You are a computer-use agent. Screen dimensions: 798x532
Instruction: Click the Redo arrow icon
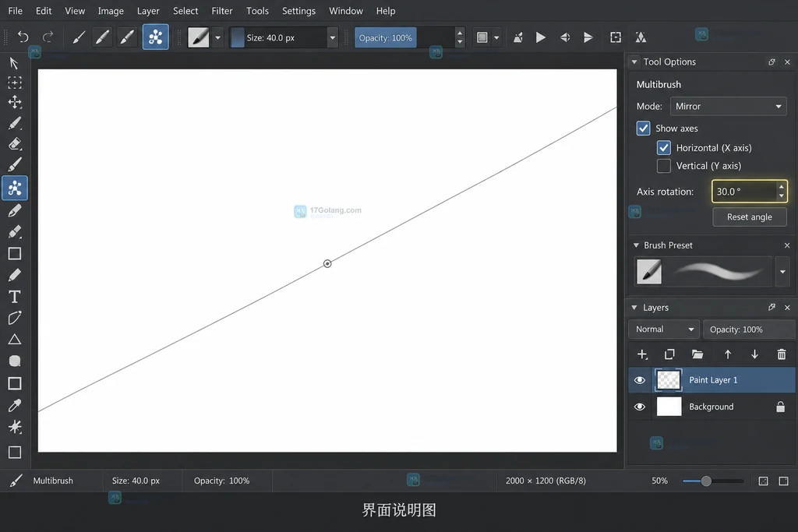coord(48,37)
